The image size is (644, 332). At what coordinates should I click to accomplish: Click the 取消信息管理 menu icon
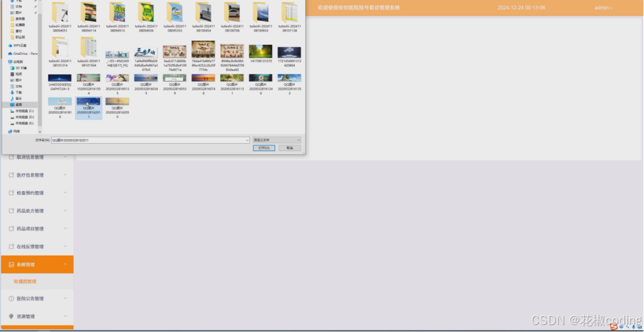[11, 157]
